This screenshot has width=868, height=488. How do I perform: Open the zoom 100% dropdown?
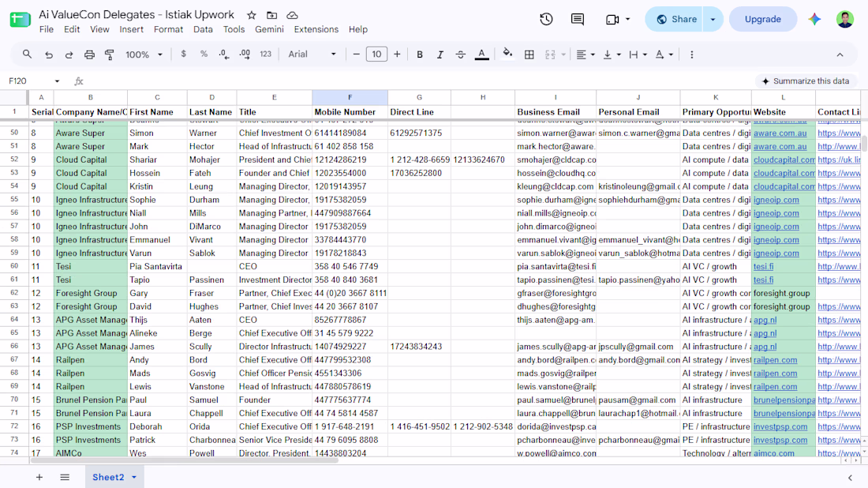pyautogui.click(x=144, y=54)
